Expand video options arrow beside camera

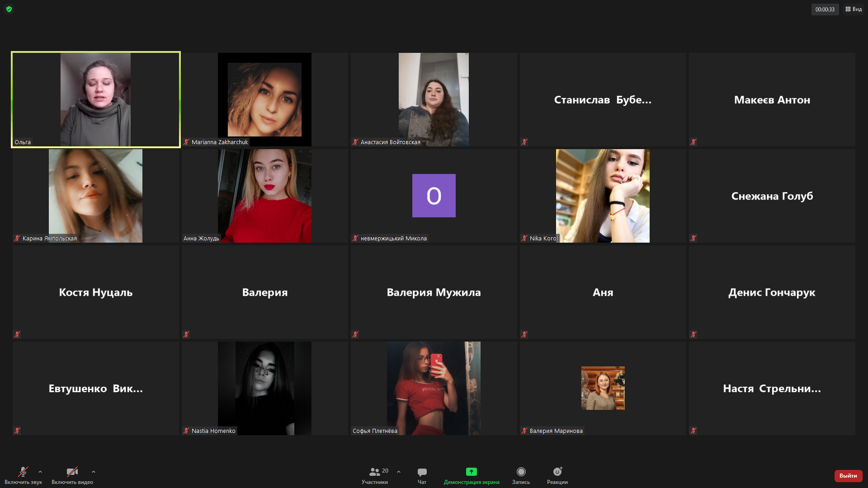tap(94, 472)
